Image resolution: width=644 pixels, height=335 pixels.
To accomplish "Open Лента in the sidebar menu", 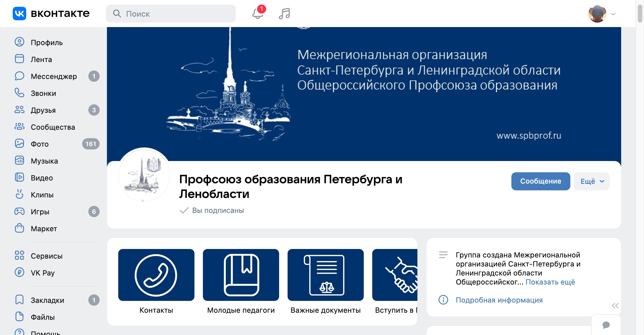I will [x=41, y=59].
